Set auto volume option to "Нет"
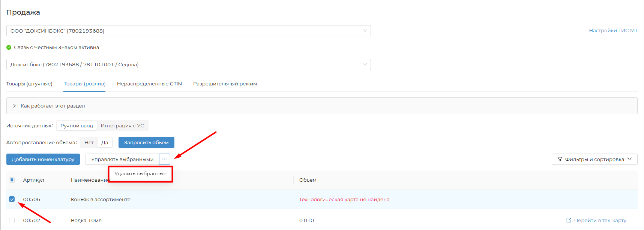This screenshot has height=230, width=644. coord(89,142)
